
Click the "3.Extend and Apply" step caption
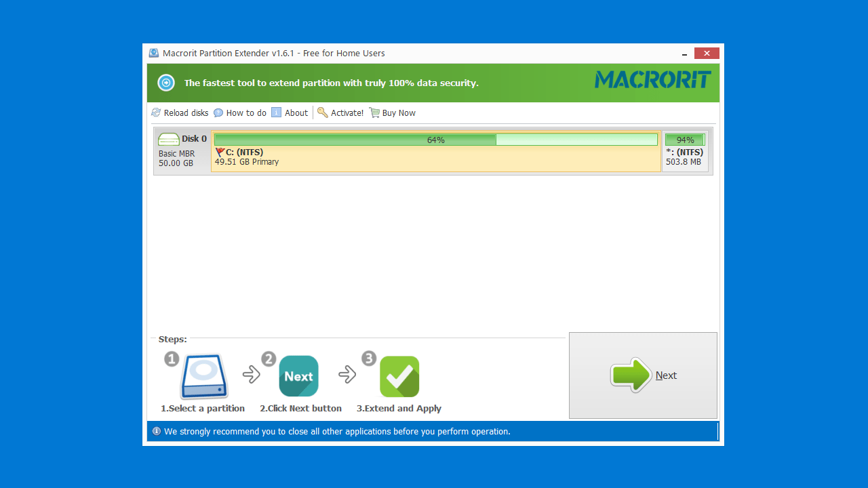(399, 409)
